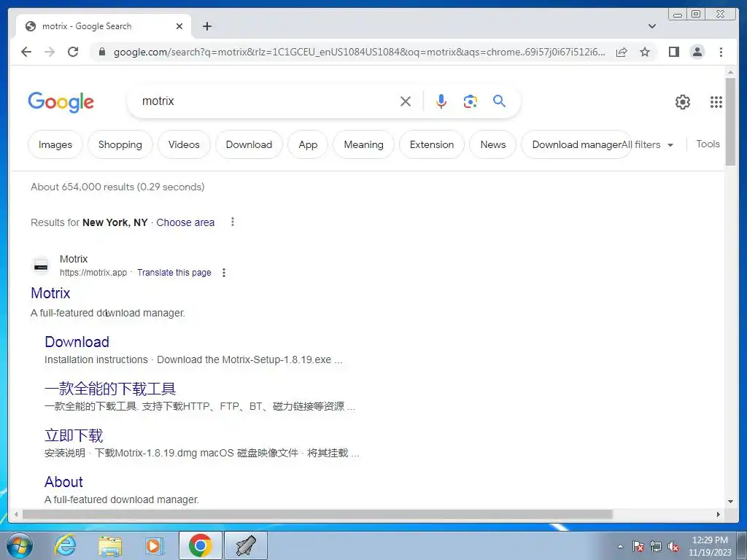This screenshot has height=560, width=747.
Task: Open the Motrix main result title
Action: point(50,293)
